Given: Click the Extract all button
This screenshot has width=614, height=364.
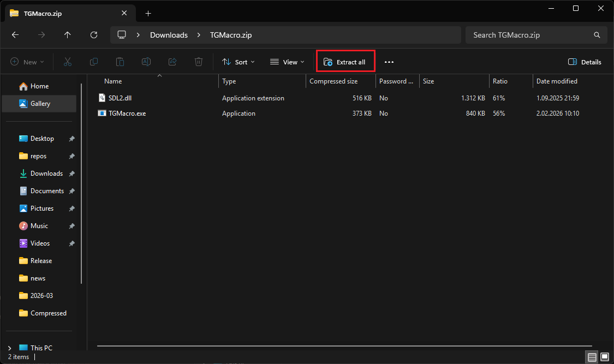Looking at the screenshot, I should click(345, 62).
